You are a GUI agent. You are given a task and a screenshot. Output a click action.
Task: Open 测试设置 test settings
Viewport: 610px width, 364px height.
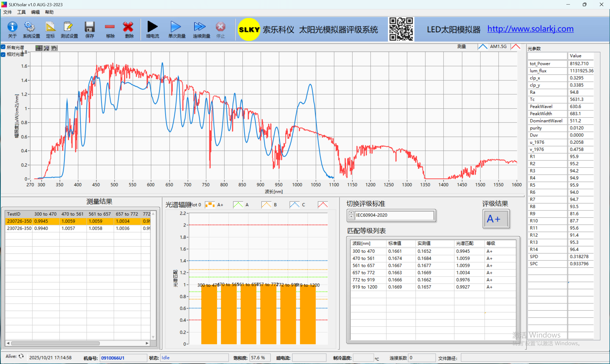click(69, 27)
